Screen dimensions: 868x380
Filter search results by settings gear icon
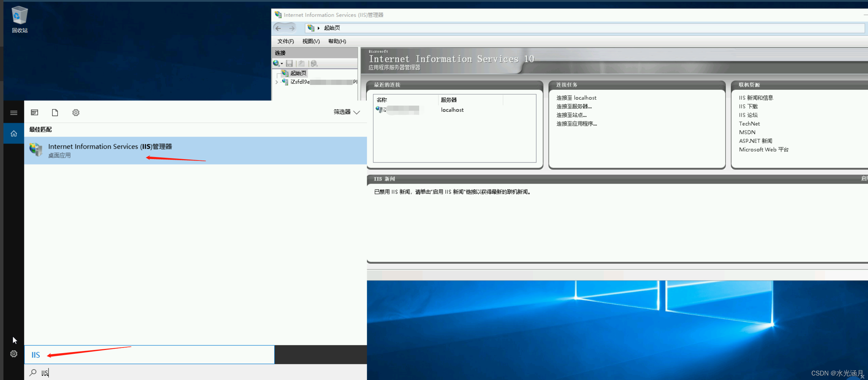[76, 113]
